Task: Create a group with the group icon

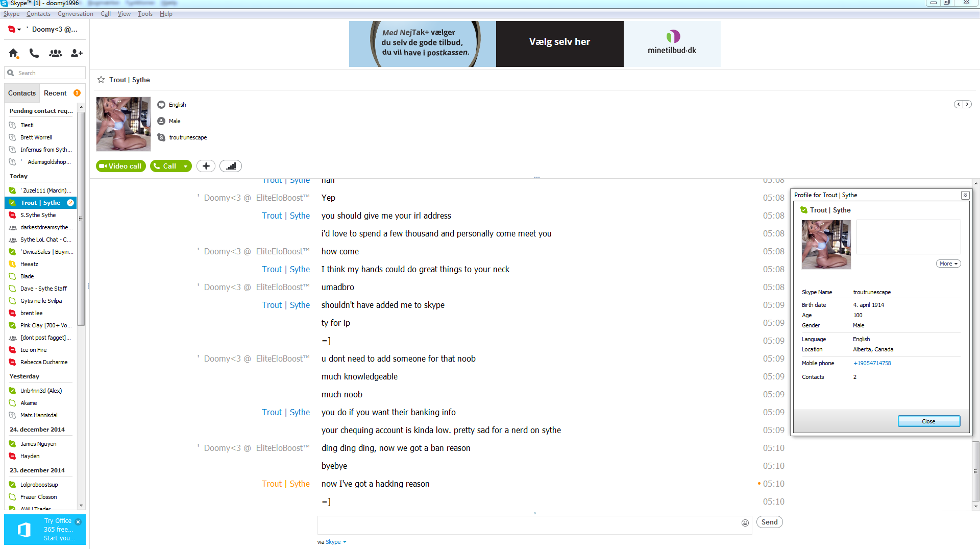Action: (x=55, y=53)
